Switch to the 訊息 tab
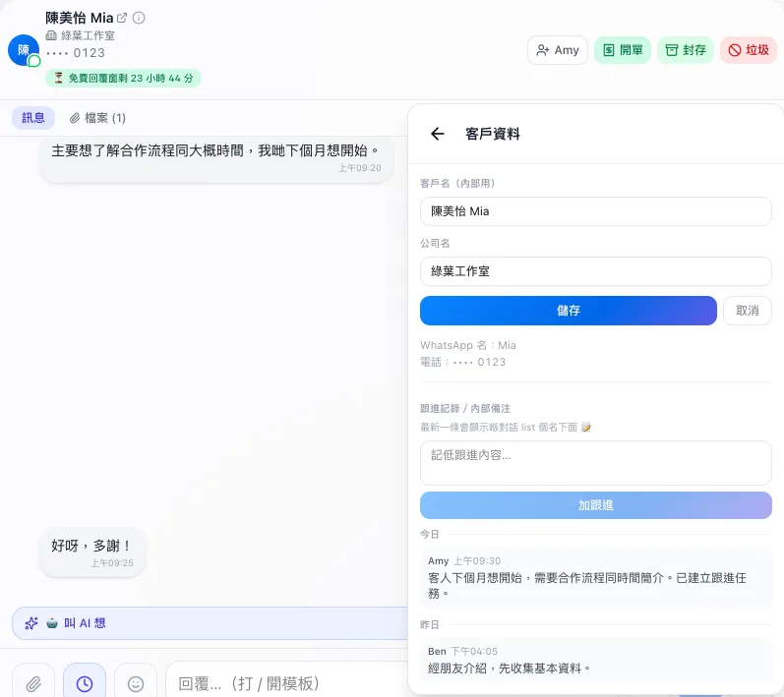The width and height of the screenshot is (784, 697). (33, 118)
